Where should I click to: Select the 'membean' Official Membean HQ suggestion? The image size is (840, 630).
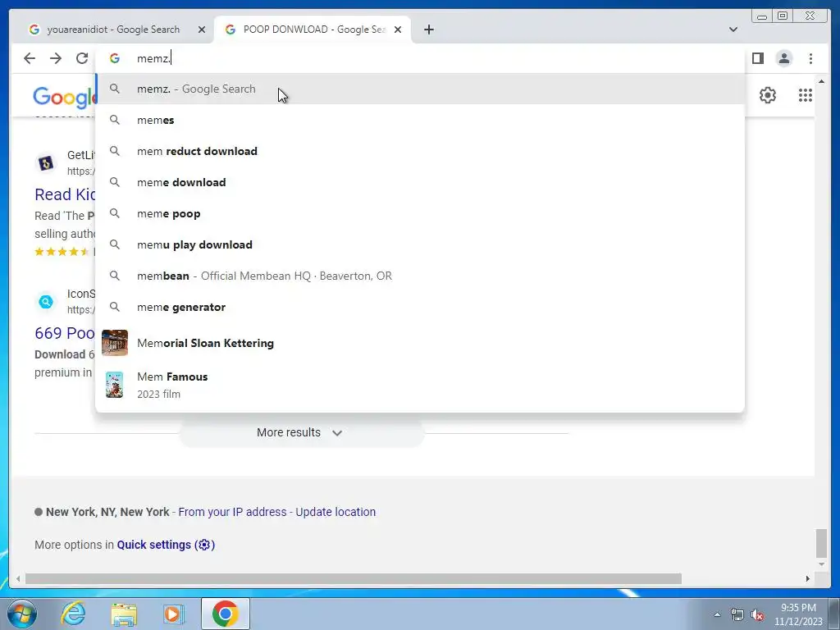pos(420,276)
